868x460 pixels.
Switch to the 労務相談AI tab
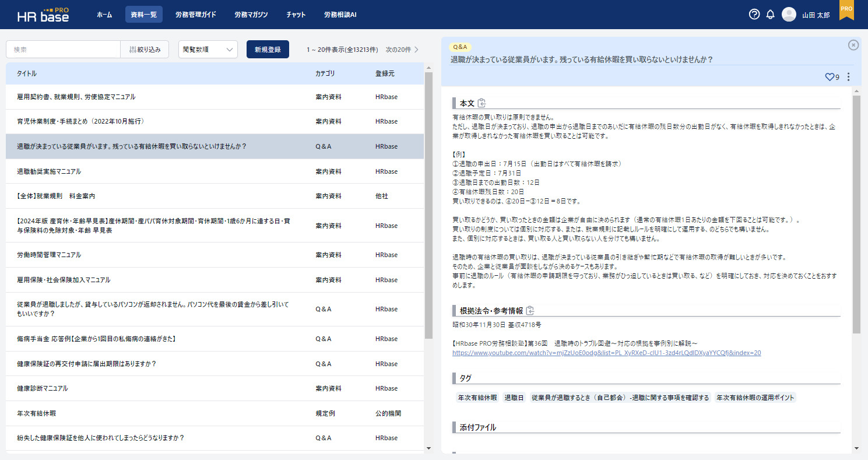click(x=340, y=15)
